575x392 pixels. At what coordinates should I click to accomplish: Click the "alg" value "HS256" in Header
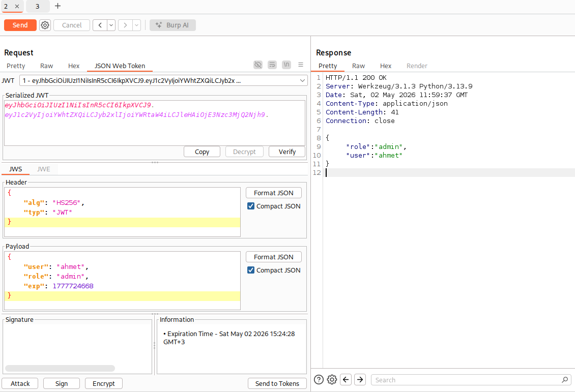[66, 202]
